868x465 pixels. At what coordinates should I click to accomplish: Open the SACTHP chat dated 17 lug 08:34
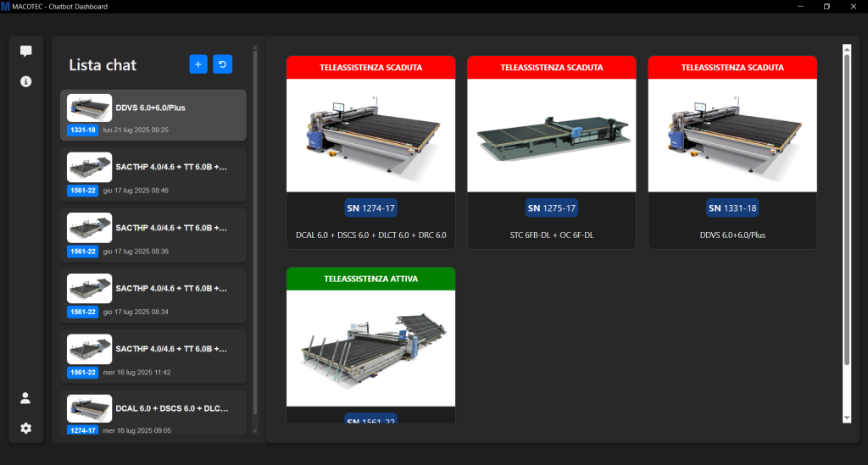(153, 296)
